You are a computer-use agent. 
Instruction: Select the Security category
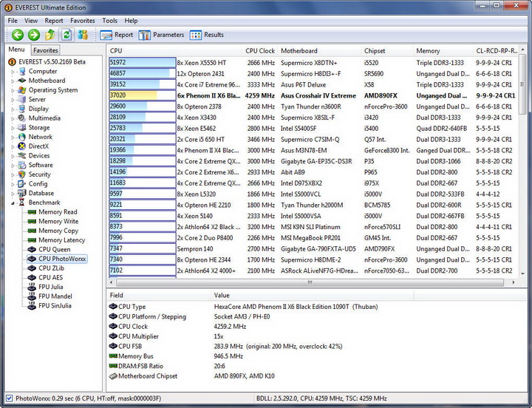(x=39, y=174)
